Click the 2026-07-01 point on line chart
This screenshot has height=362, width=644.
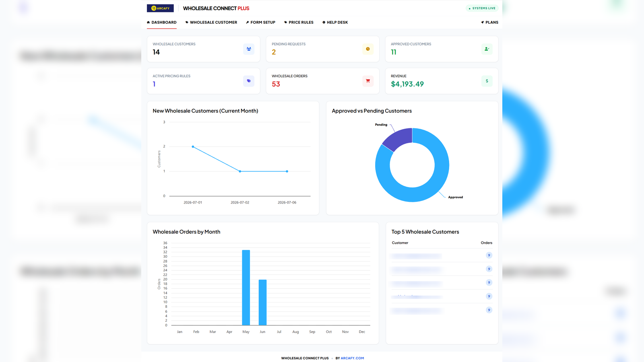click(x=193, y=147)
